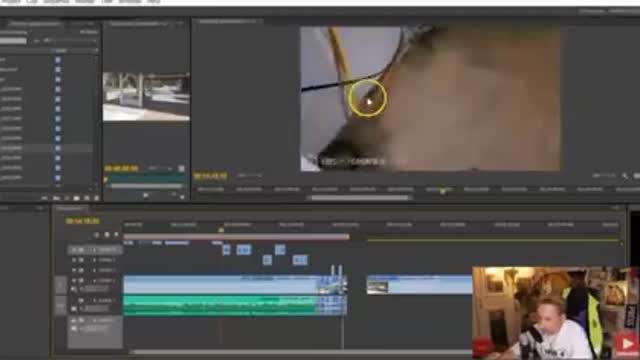The width and height of the screenshot is (640, 360).
Task: Expand the topmost video track triangle
Action: coord(94,250)
